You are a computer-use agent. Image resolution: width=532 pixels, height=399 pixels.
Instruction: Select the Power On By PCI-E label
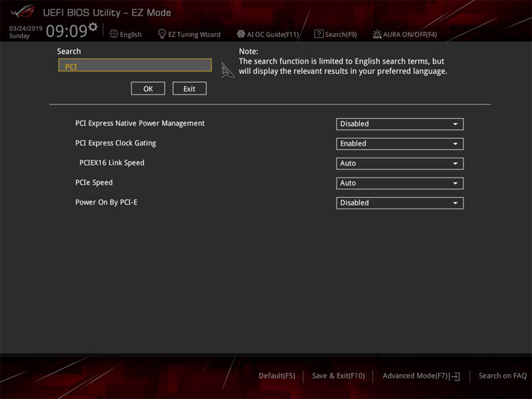(x=106, y=202)
